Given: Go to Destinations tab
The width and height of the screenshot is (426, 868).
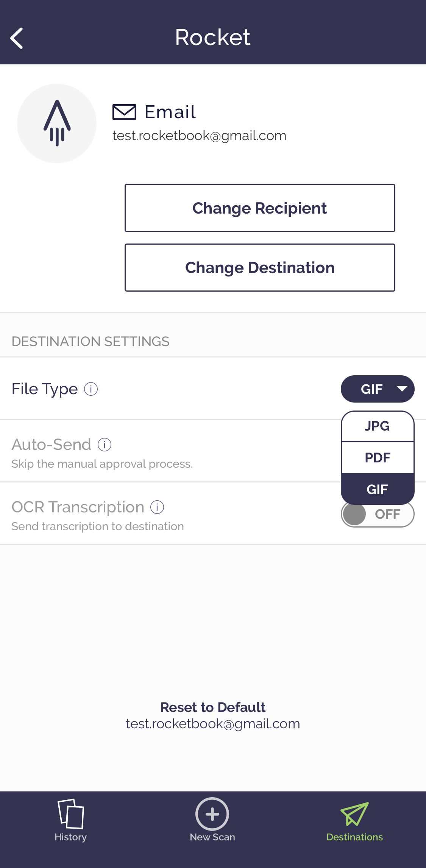Looking at the screenshot, I should point(354,820).
